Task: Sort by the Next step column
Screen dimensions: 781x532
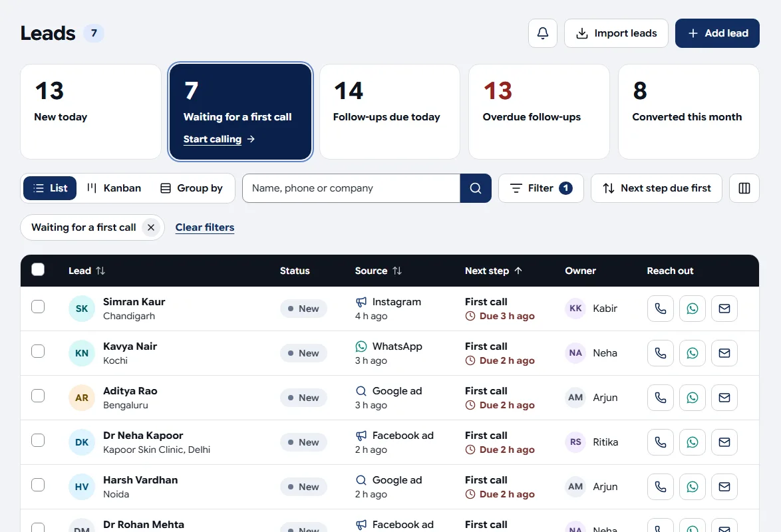Action: tap(494, 271)
